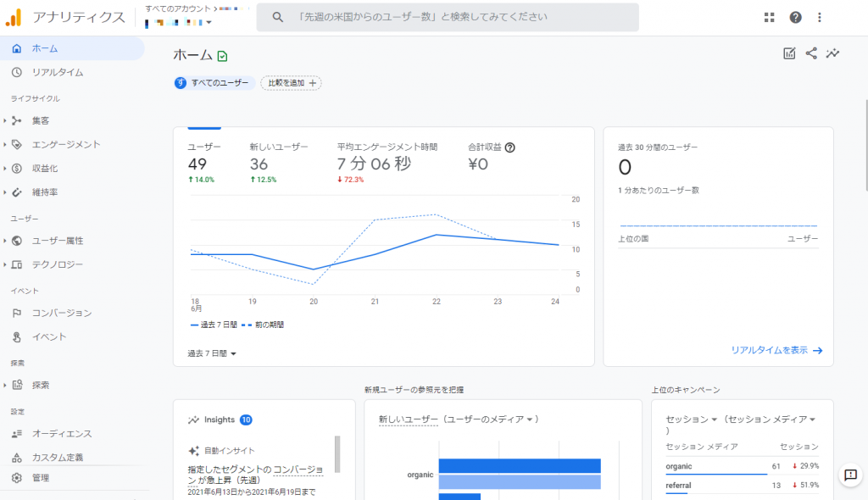
Task: Click the share icon at top right
Action: click(811, 53)
